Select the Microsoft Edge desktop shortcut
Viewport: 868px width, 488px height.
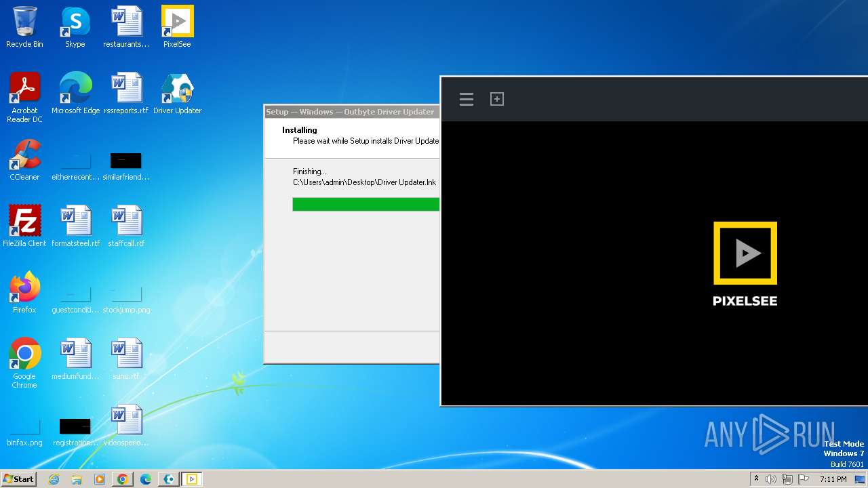click(75, 94)
